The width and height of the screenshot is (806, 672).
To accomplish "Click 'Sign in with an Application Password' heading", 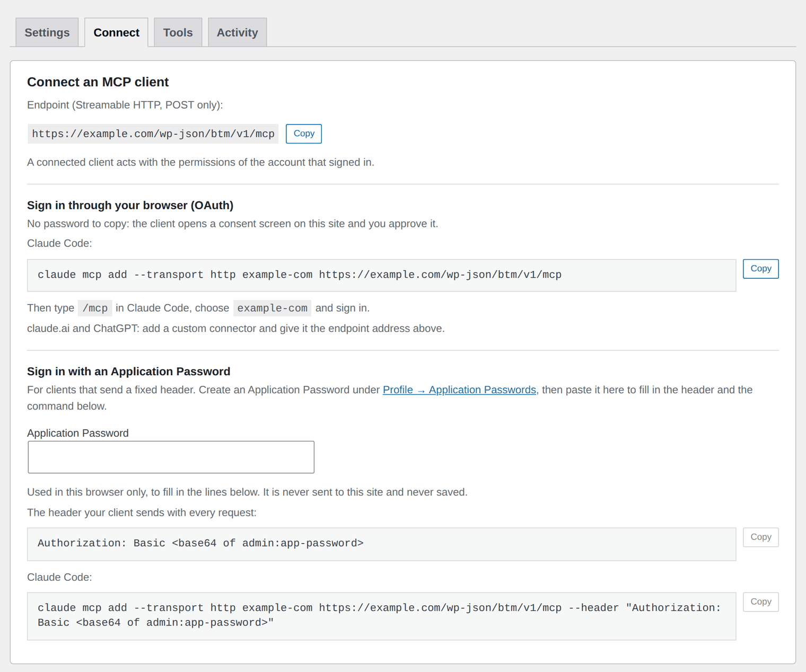I will coord(129,372).
